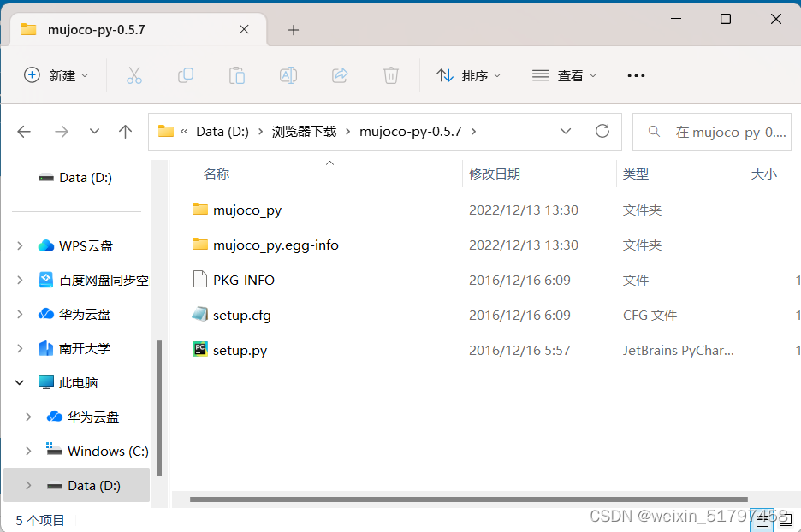This screenshot has height=532, width=801.
Task: Expand the address bar history dropdown
Action: [x=566, y=131]
